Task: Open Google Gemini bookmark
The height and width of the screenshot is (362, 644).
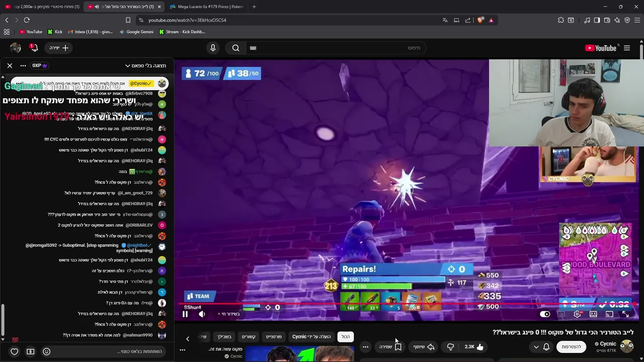Action: [136, 32]
